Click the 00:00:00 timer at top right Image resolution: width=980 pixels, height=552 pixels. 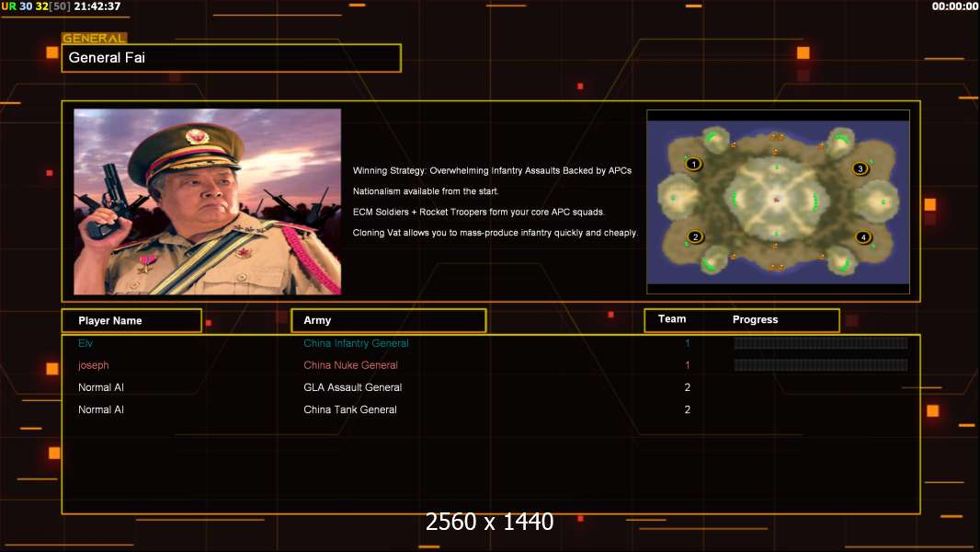click(954, 6)
